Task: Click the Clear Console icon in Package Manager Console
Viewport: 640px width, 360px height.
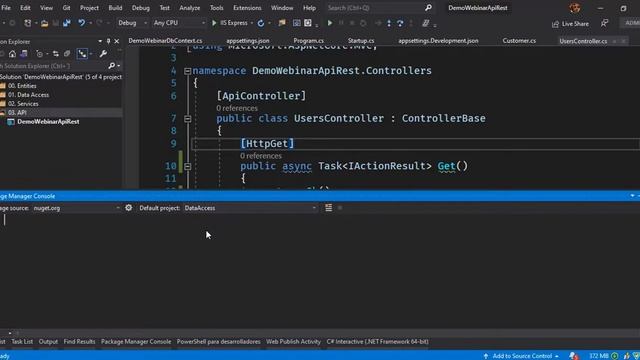Action: [x=329, y=208]
